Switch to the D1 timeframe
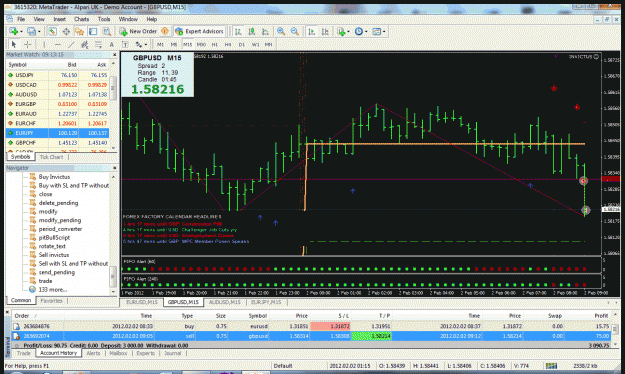Screen dimensions: 625x374 pyautogui.click(x=242, y=44)
